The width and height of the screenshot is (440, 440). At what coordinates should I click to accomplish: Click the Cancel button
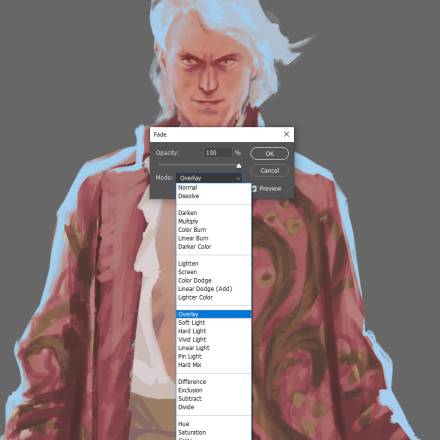click(x=269, y=171)
